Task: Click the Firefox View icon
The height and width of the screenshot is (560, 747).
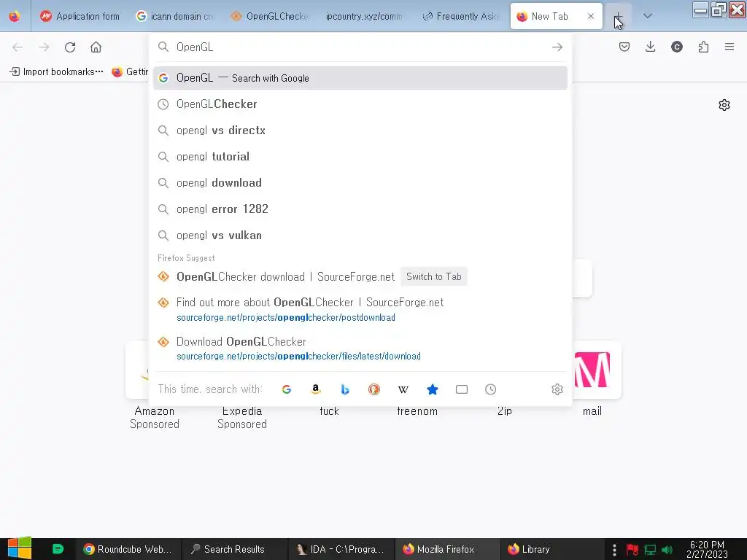Action: point(15,16)
